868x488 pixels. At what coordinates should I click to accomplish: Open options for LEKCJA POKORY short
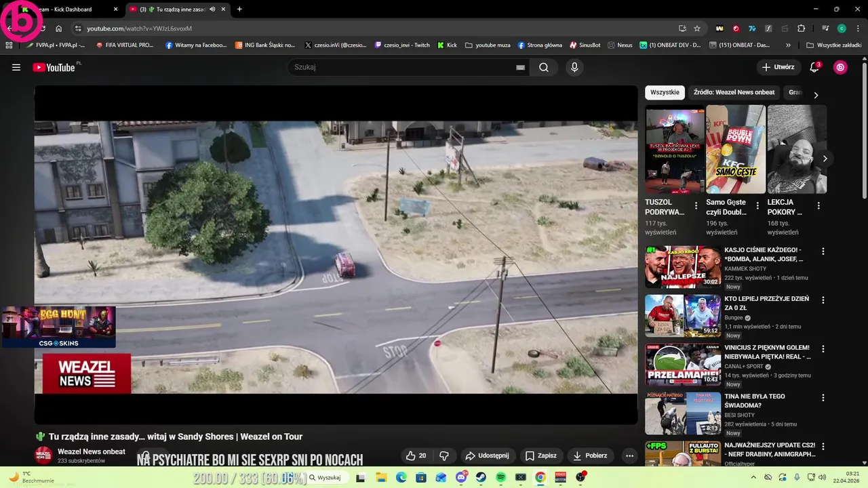[818, 205]
